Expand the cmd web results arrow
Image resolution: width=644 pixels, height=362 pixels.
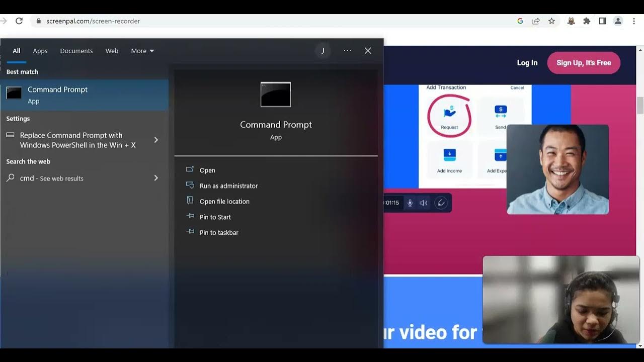(156, 178)
